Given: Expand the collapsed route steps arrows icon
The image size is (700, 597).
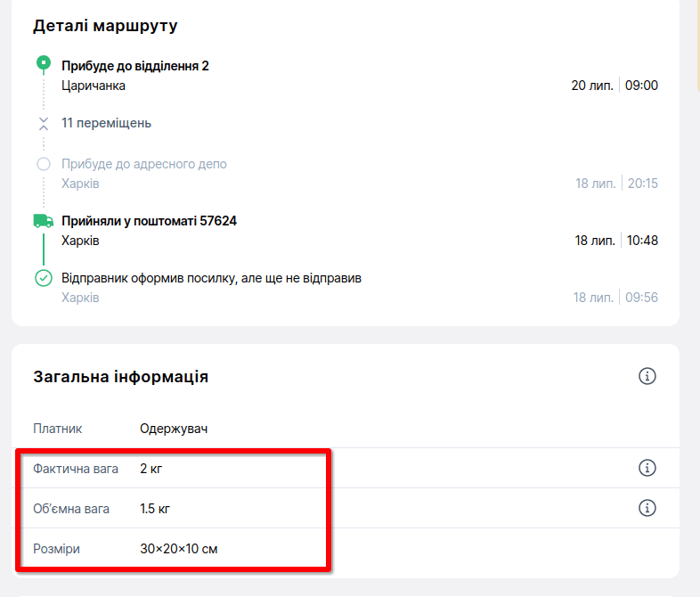Looking at the screenshot, I should coord(44,123).
